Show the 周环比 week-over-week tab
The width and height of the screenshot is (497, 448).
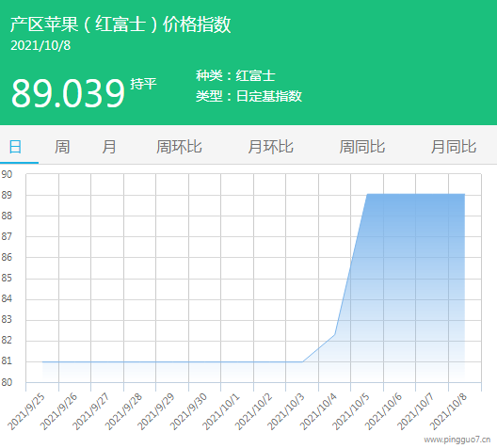pyautogui.click(x=179, y=147)
